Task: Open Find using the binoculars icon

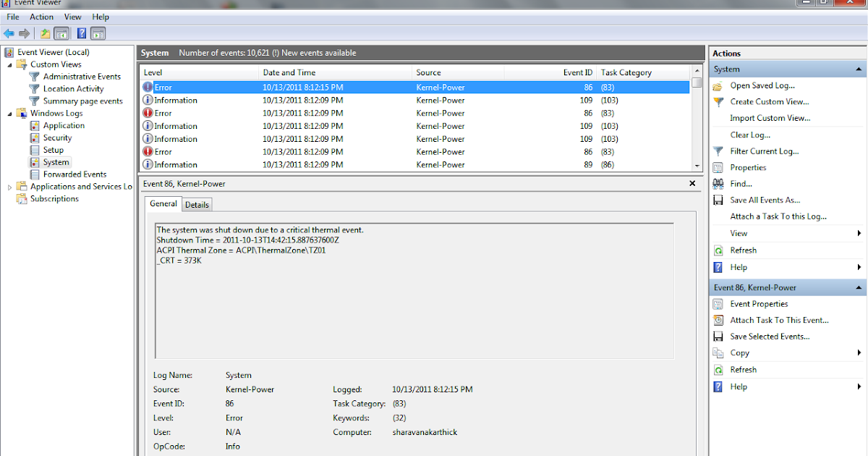Action: pyautogui.click(x=719, y=183)
